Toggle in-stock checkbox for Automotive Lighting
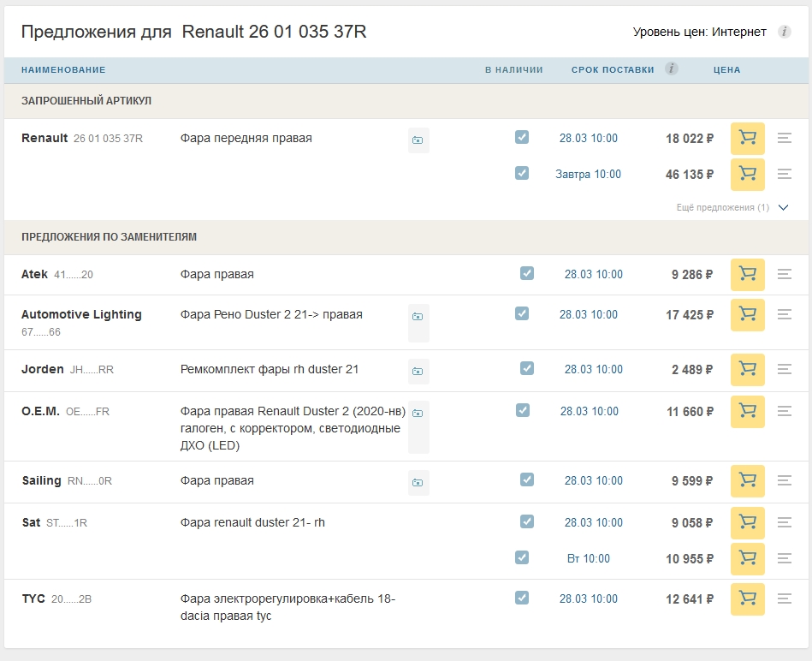The height and width of the screenshot is (661, 812). click(x=522, y=313)
